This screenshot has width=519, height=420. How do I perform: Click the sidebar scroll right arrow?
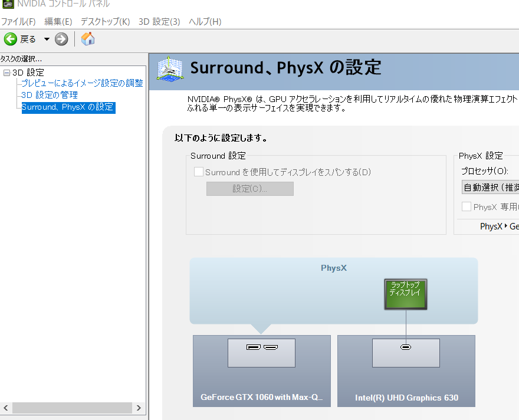pos(139,408)
